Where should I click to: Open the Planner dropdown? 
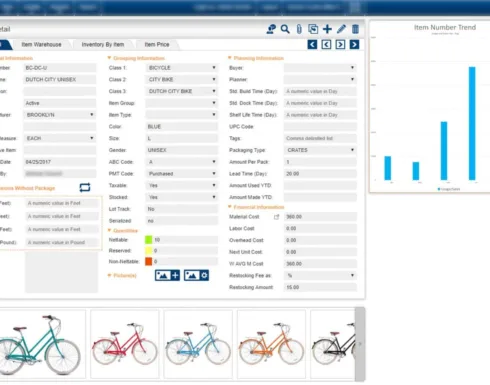(320, 79)
